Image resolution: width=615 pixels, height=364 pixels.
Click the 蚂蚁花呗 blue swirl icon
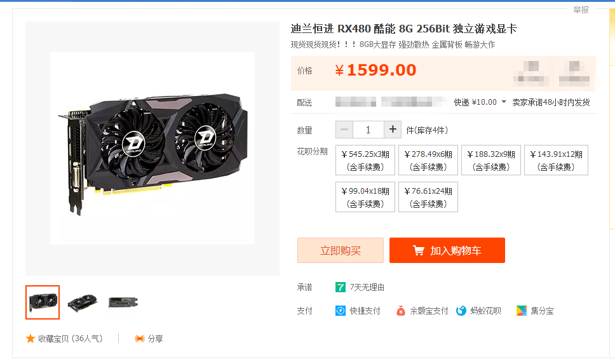[x=461, y=311]
